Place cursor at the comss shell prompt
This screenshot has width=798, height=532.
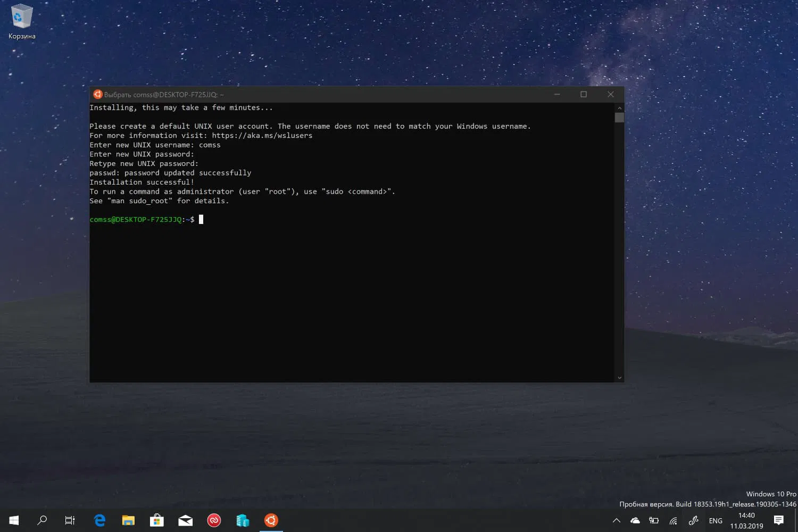point(201,219)
